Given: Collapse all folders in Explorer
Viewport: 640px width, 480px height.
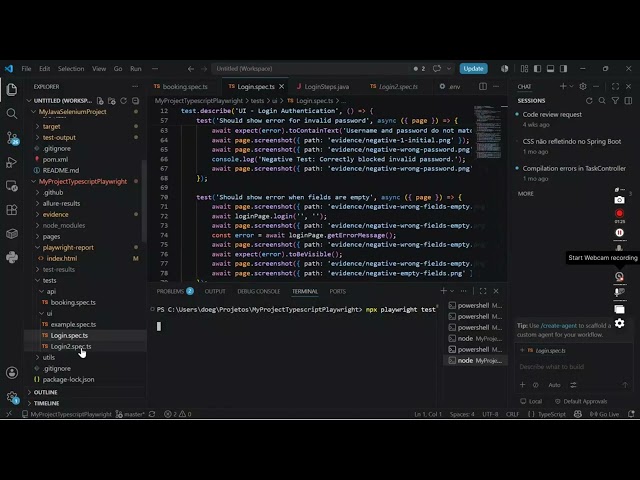Looking at the screenshot, I should (136, 100).
